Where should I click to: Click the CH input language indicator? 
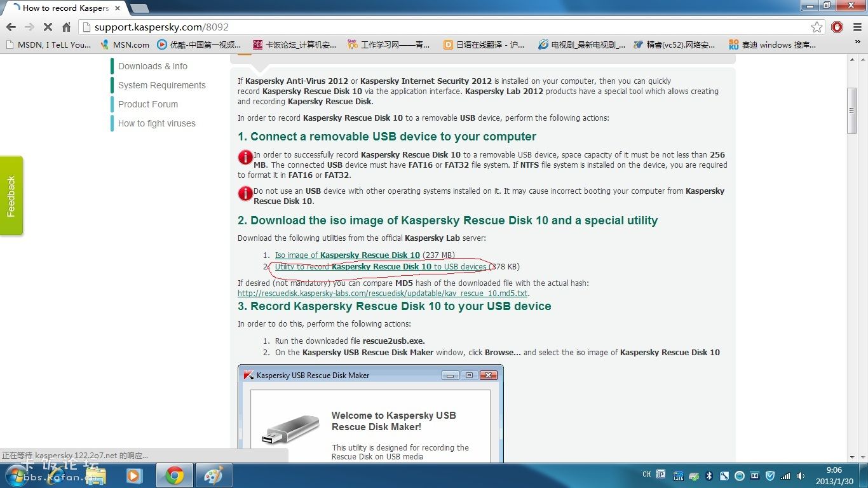[x=647, y=475]
